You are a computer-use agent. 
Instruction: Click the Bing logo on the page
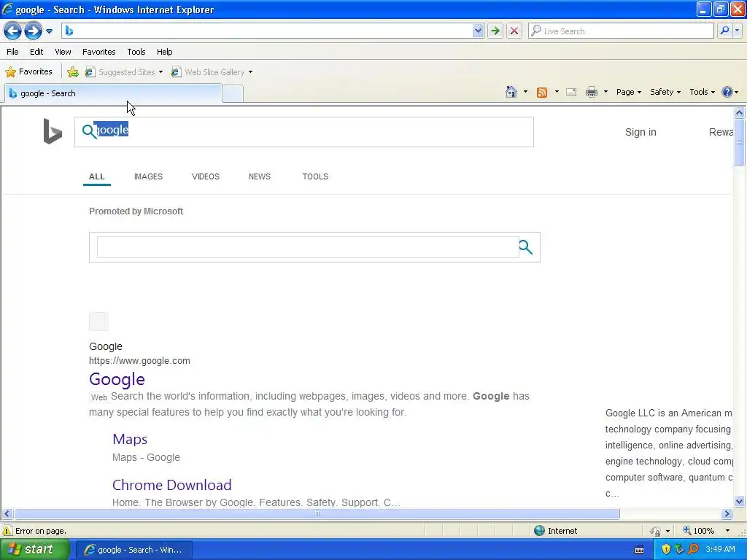pos(53,131)
